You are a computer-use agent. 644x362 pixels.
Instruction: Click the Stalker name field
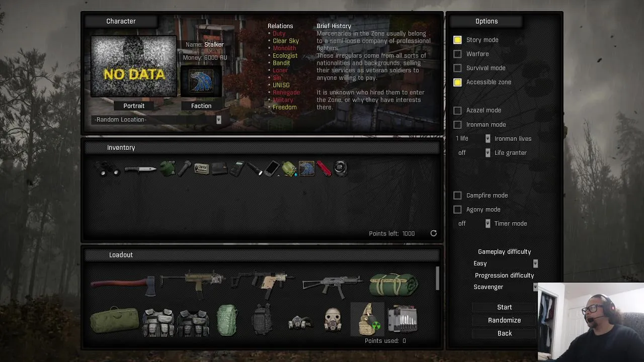(x=214, y=45)
